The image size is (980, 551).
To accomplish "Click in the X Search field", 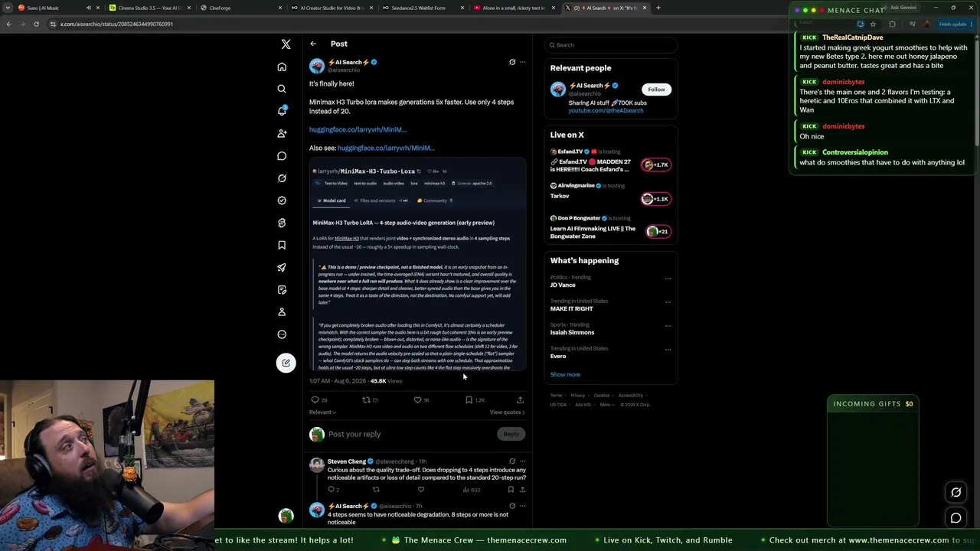I will click(x=611, y=45).
